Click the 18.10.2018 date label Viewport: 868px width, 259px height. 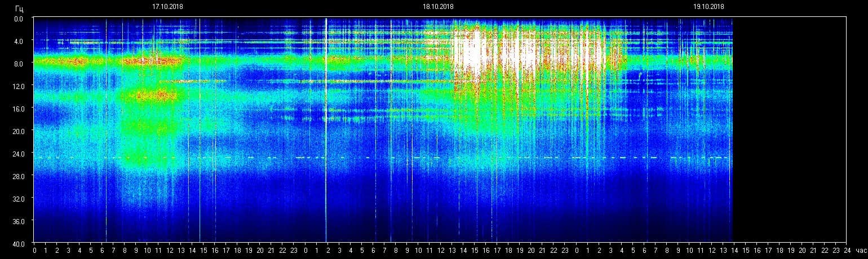click(x=438, y=7)
